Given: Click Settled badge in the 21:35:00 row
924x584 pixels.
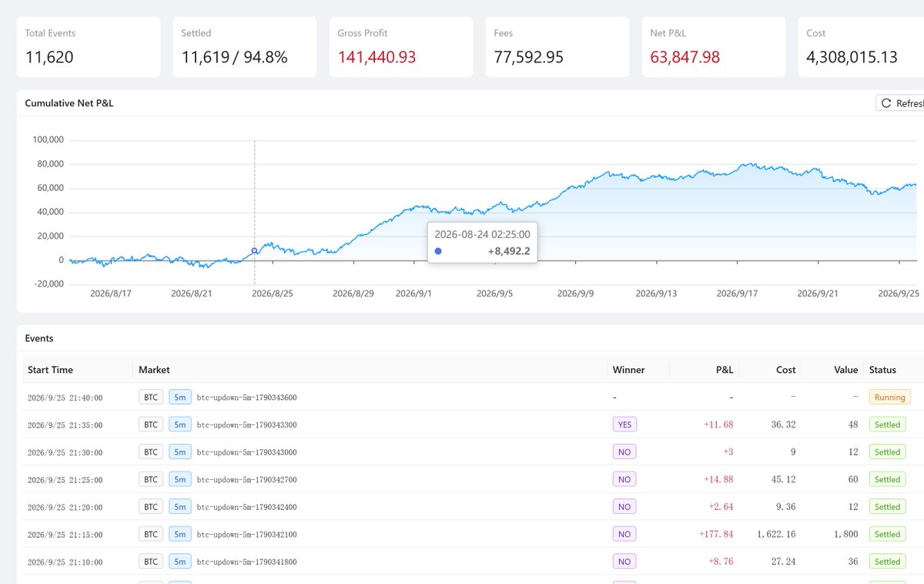Looking at the screenshot, I should point(887,425).
